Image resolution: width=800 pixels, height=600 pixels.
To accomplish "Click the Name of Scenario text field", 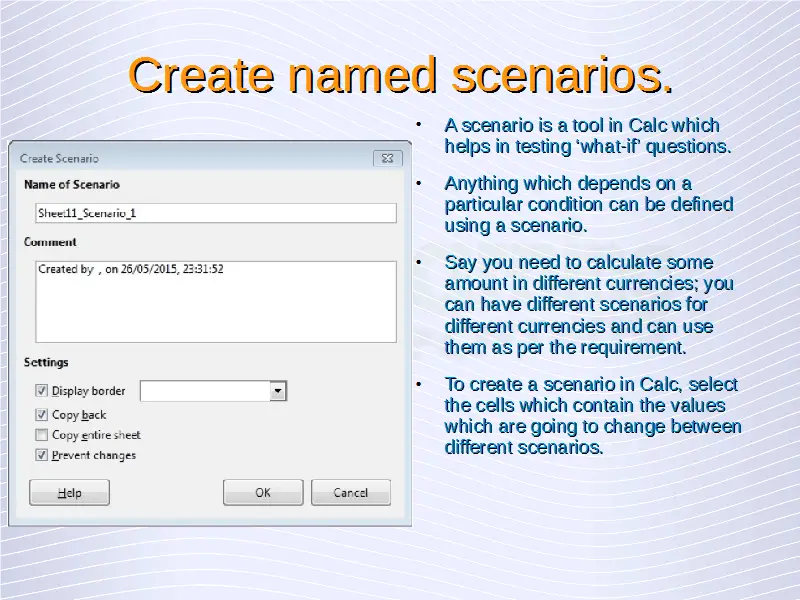I will click(x=216, y=213).
